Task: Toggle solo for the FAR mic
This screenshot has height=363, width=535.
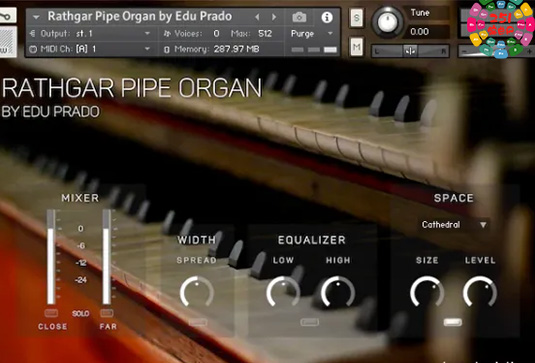Action: [x=106, y=313]
